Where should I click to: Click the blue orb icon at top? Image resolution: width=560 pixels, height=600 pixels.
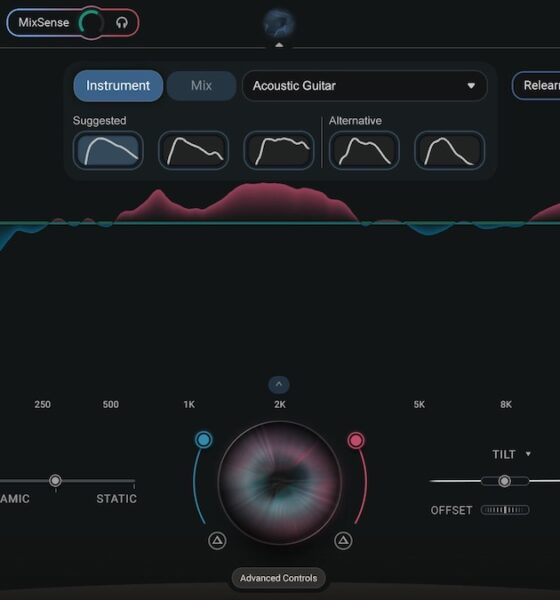point(279,23)
